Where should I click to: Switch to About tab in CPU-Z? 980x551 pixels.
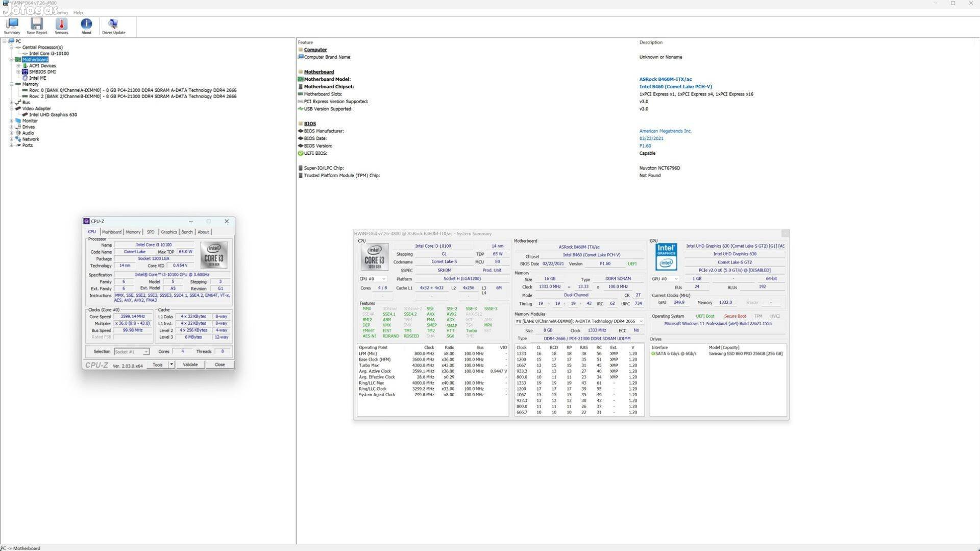tap(203, 232)
